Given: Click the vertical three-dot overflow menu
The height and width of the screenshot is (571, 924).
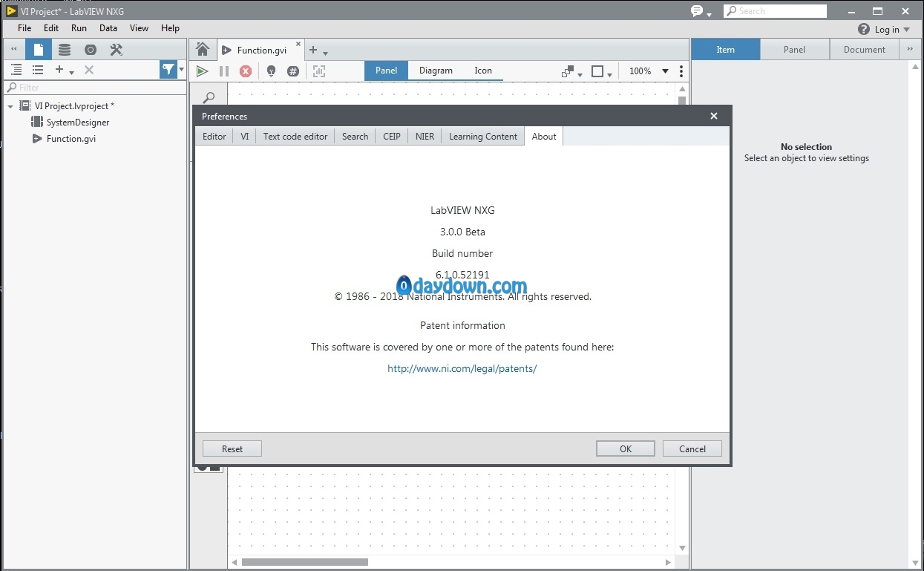Looking at the screenshot, I should pyautogui.click(x=681, y=71).
